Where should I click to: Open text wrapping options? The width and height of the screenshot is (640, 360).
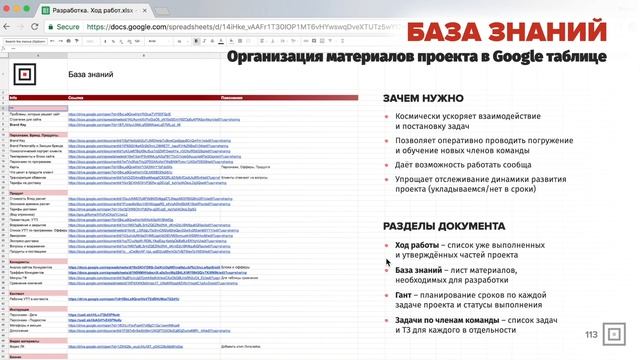283,41
